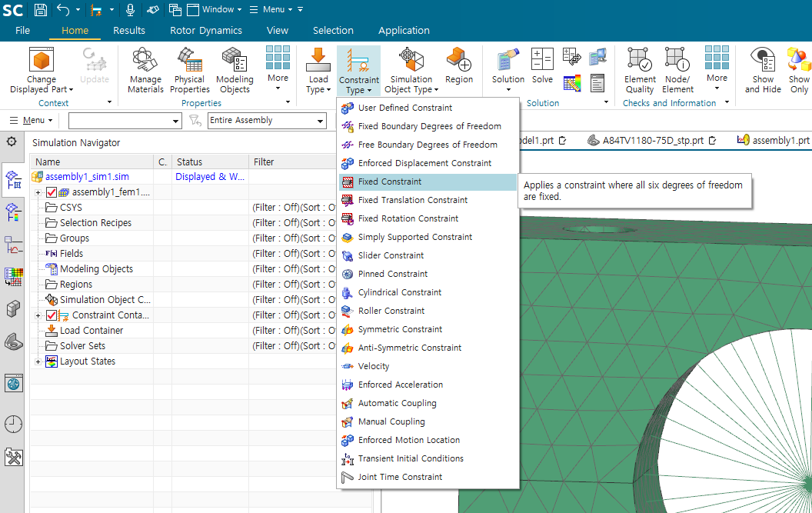The width and height of the screenshot is (812, 513).
Task: Open Checks and Information More dropdown
Action: coord(717,68)
